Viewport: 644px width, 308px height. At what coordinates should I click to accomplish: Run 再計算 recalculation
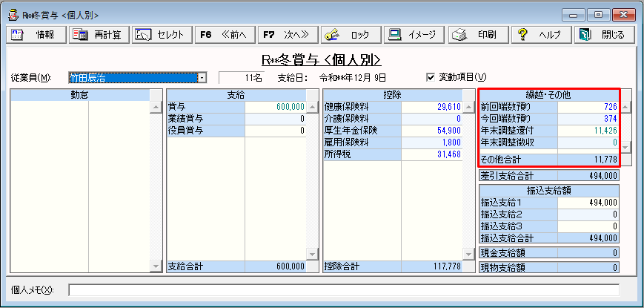click(x=99, y=35)
